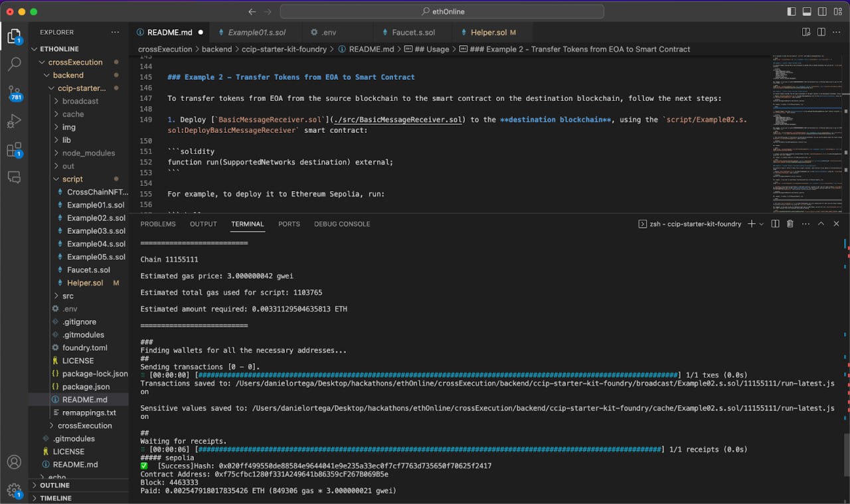Image resolution: width=850 pixels, height=504 pixels.
Task: Open the Explorer view in activity bar
Action: pyautogui.click(x=14, y=36)
